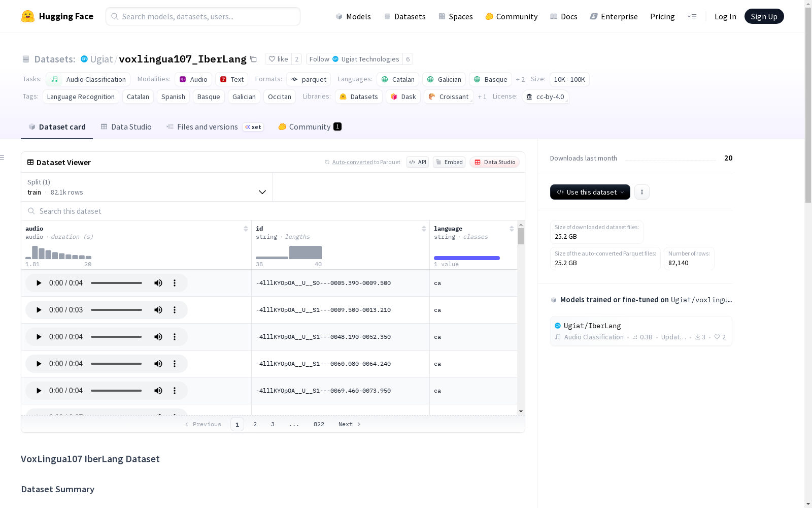
Task: Open the Files and versions tab
Action: point(214,127)
